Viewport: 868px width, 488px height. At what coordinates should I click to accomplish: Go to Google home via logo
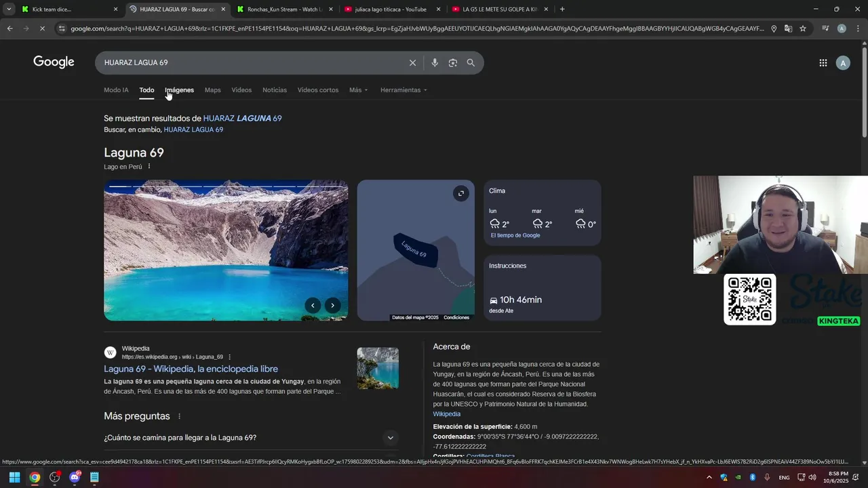coord(54,62)
